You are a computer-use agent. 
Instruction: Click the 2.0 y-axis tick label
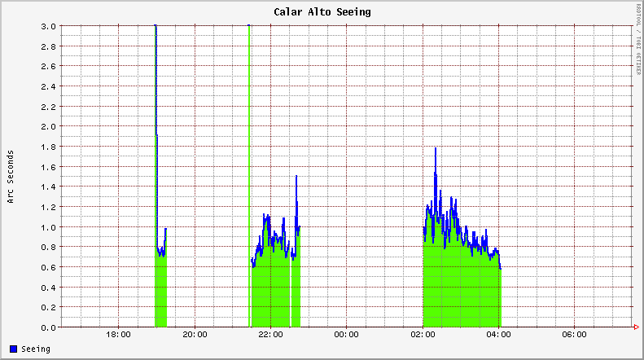pyautogui.click(x=48, y=126)
